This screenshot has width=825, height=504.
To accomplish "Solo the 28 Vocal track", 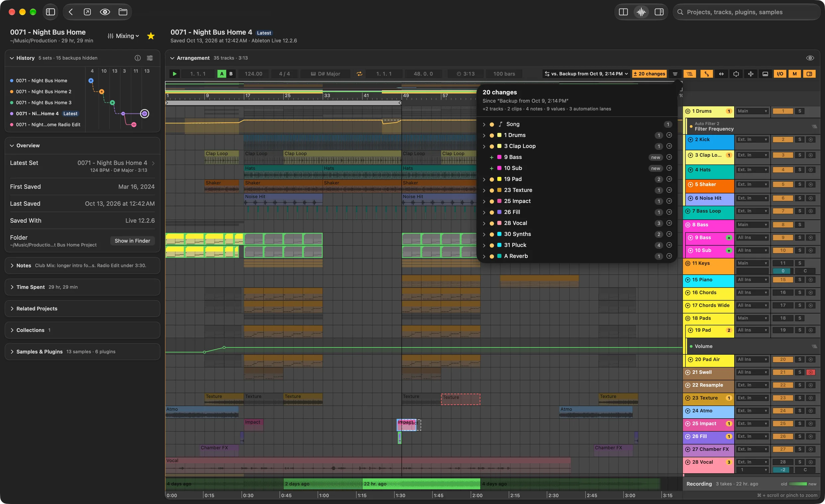I will [800, 462].
